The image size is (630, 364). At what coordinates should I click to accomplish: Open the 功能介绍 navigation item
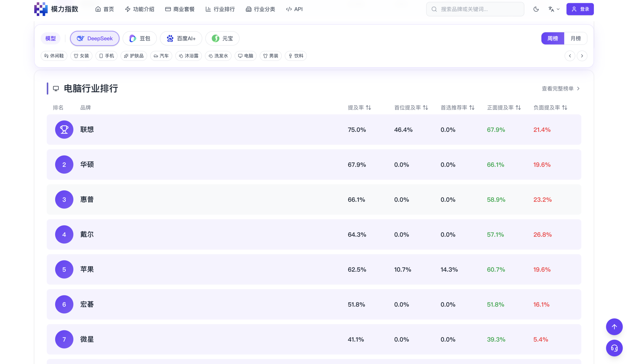point(140,9)
